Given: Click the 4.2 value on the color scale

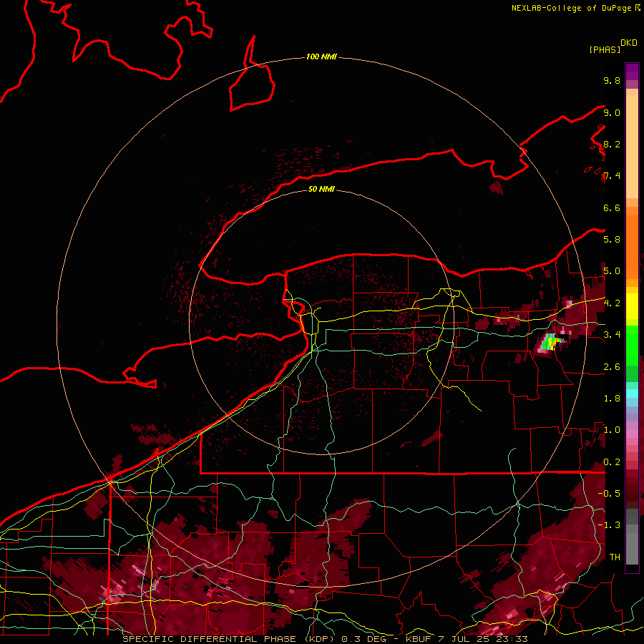Looking at the screenshot, I should click(x=612, y=303).
